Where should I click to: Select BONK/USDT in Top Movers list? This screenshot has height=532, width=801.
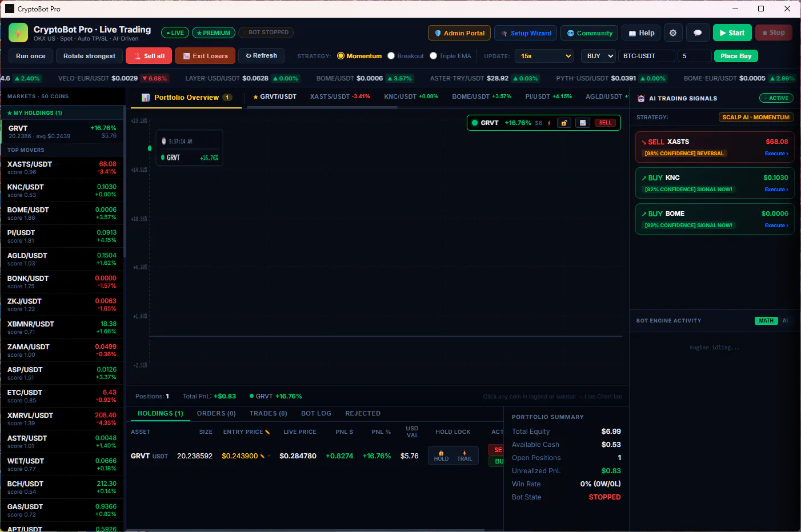click(x=62, y=282)
